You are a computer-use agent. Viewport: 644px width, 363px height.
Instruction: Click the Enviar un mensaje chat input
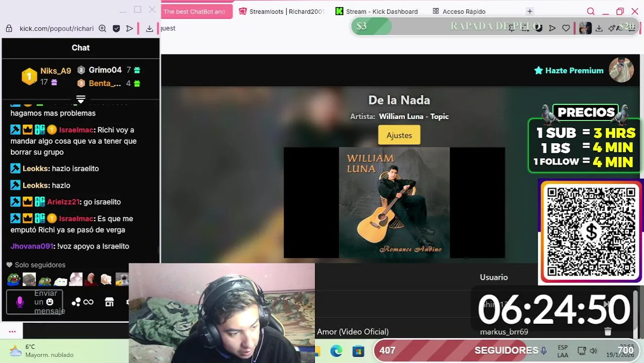point(35,302)
